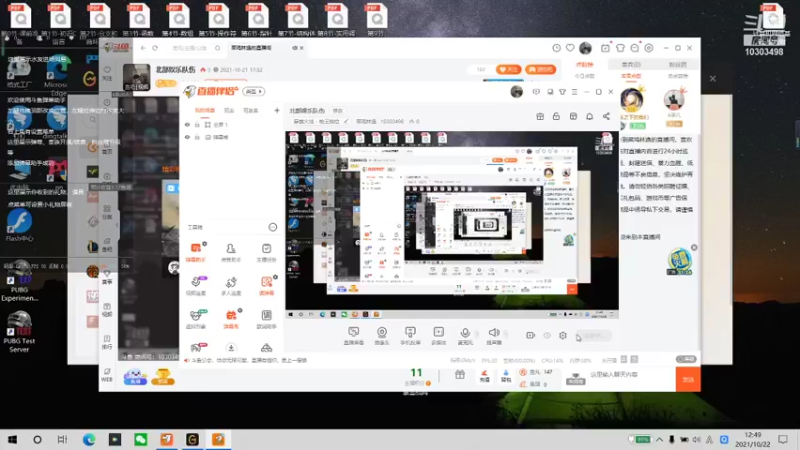This screenshot has width=800, height=450.
Task: Click the Douyu search box
Action: coord(195,48)
